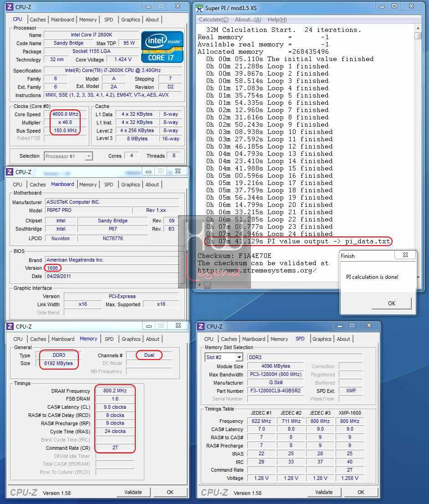Screen dimensions: 429x504
Task: Select Graphics tab in the Slot Selection CPU-Z window
Action: tap(322, 339)
